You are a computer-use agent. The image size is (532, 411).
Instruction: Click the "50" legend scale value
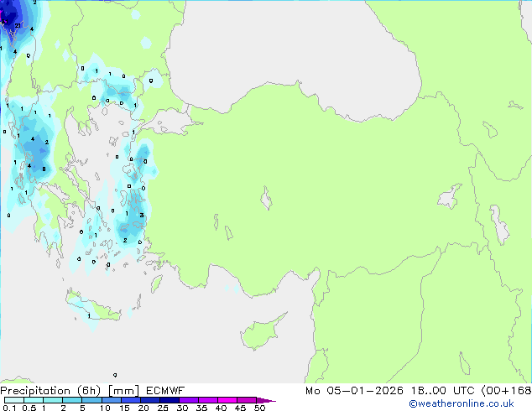259,408
